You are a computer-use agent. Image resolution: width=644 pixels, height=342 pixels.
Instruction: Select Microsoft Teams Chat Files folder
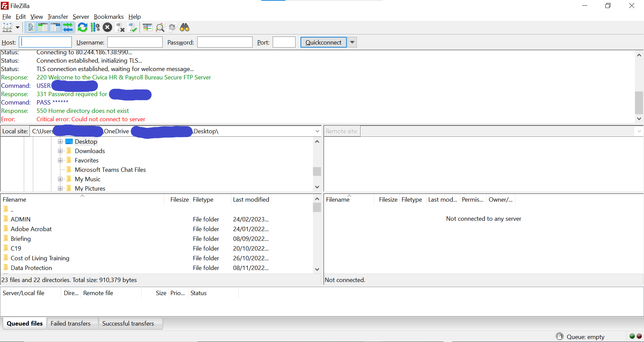(110, 170)
